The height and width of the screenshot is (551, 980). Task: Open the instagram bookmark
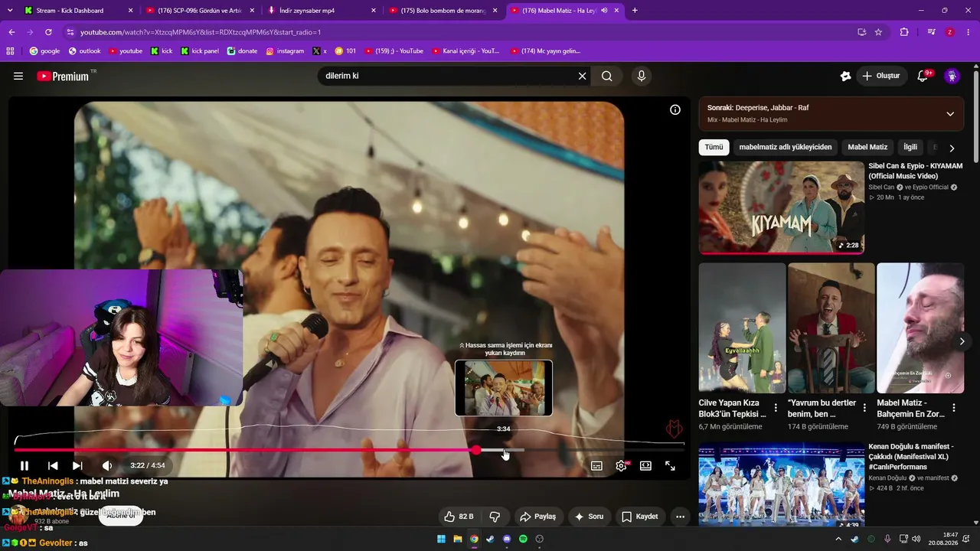(285, 51)
